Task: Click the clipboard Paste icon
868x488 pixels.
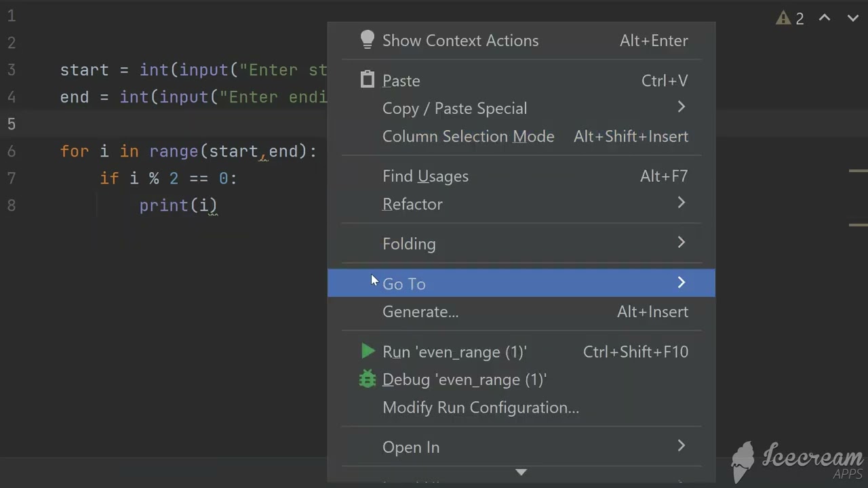Action: click(x=367, y=80)
